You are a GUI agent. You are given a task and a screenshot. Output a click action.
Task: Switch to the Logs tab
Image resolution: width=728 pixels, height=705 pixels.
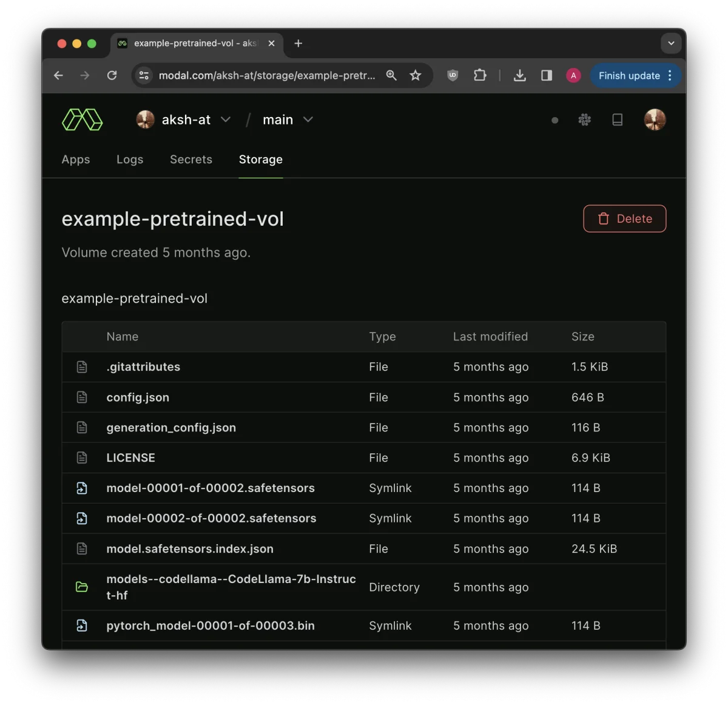pyautogui.click(x=130, y=160)
